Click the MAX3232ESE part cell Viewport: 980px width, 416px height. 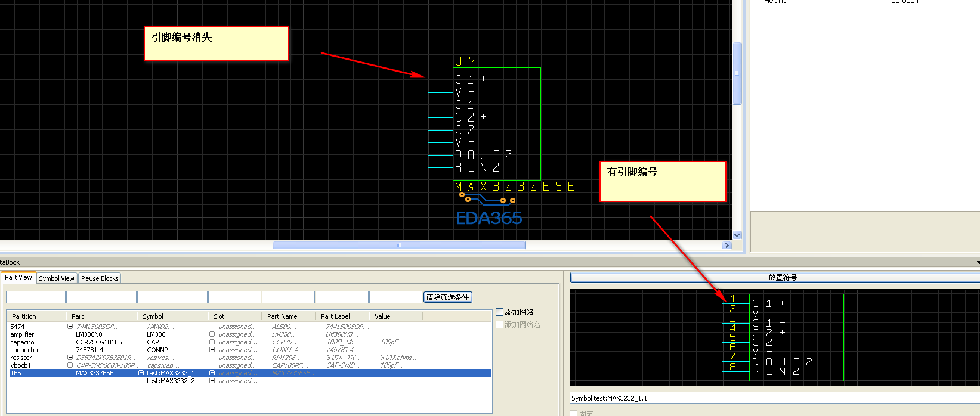point(94,373)
